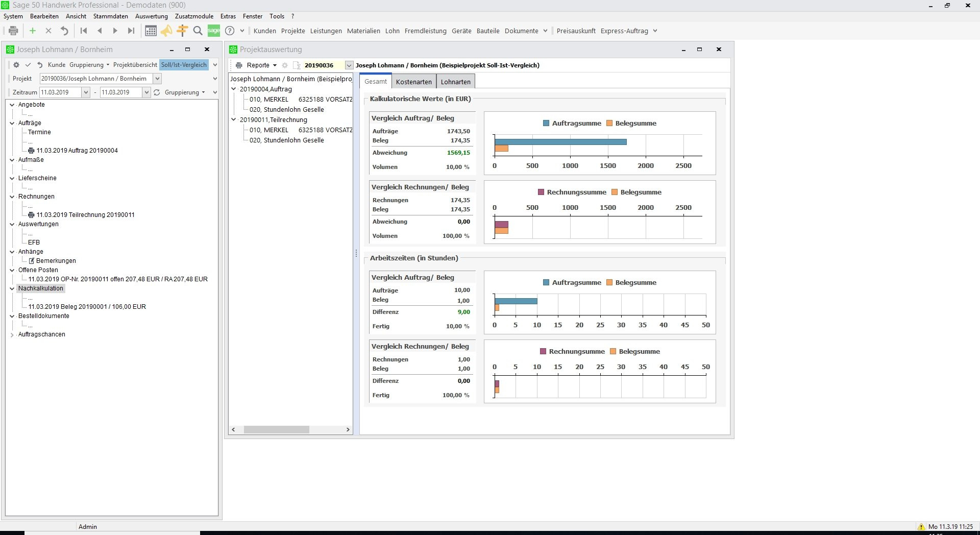The height and width of the screenshot is (535, 980).
Task: Open the Dokumente dropdown arrow
Action: pyautogui.click(x=545, y=31)
